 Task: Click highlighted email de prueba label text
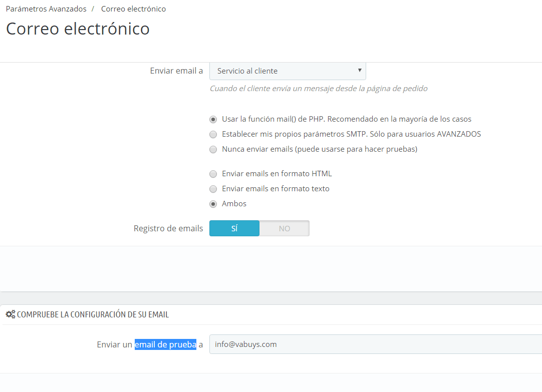166,344
